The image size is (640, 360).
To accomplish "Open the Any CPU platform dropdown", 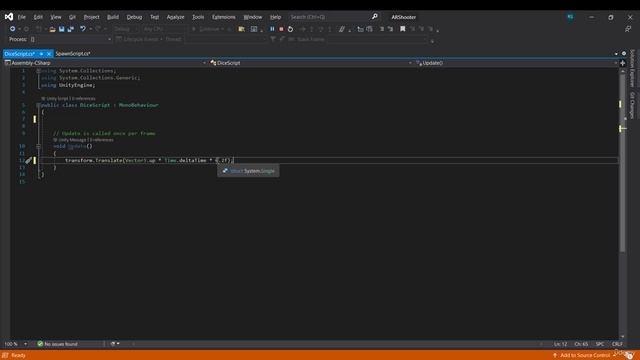I will (163, 29).
